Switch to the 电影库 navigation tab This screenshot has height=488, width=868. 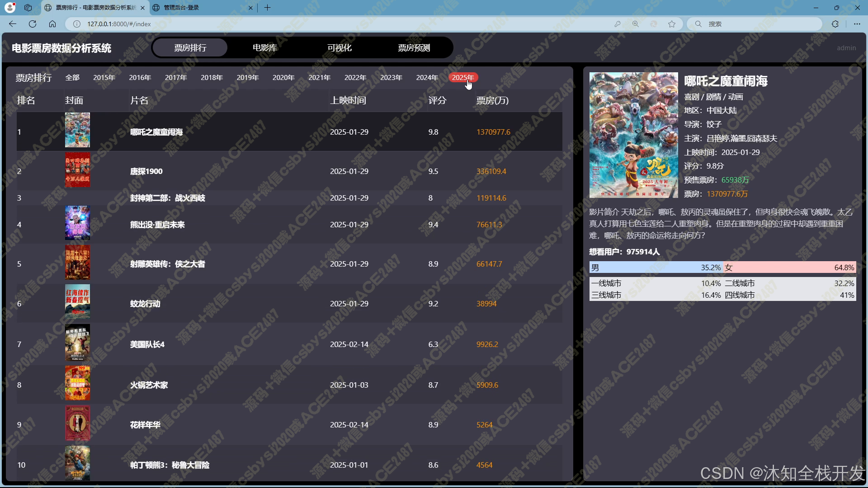pyautogui.click(x=264, y=48)
